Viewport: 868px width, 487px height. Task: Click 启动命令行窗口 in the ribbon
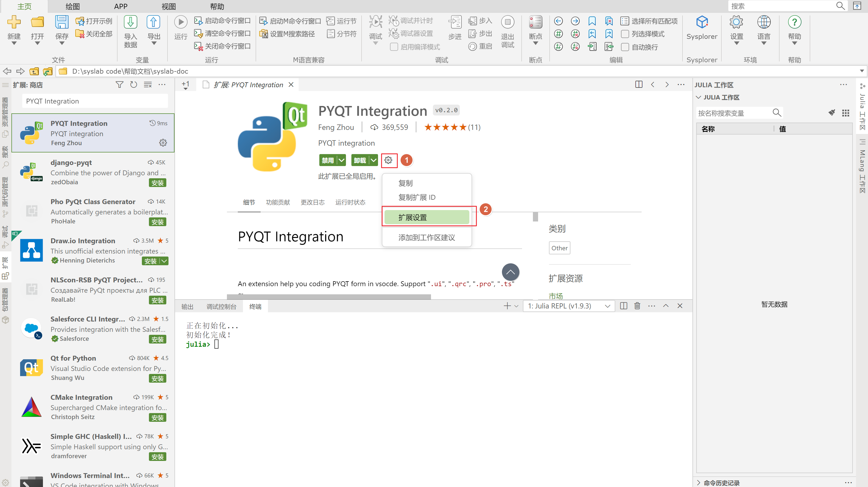click(222, 21)
